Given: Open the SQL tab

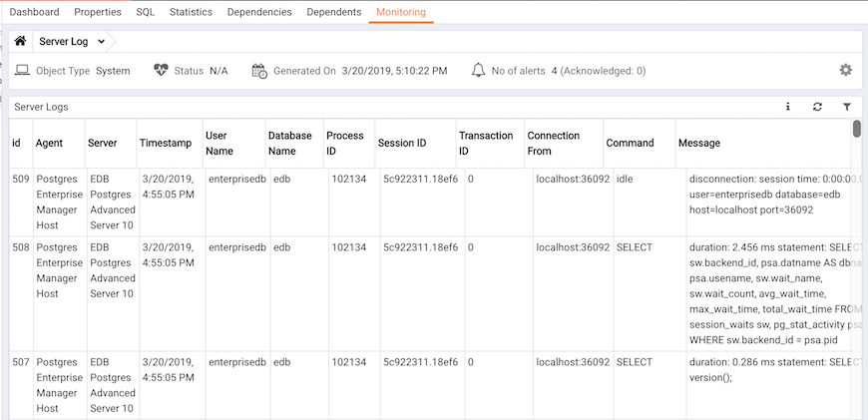Looking at the screenshot, I should pos(146,12).
